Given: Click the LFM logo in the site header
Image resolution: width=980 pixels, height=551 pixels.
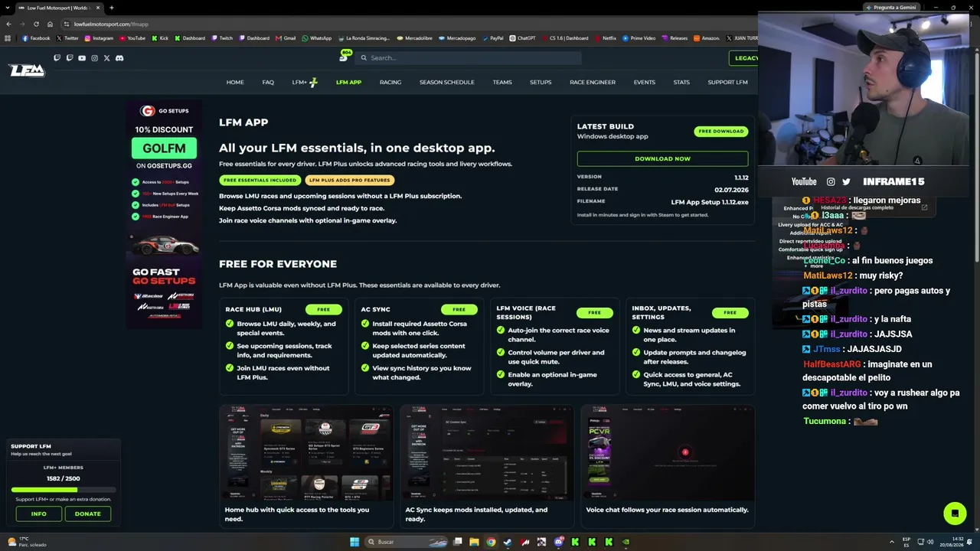Looking at the screenshot, I should (27, 70).
